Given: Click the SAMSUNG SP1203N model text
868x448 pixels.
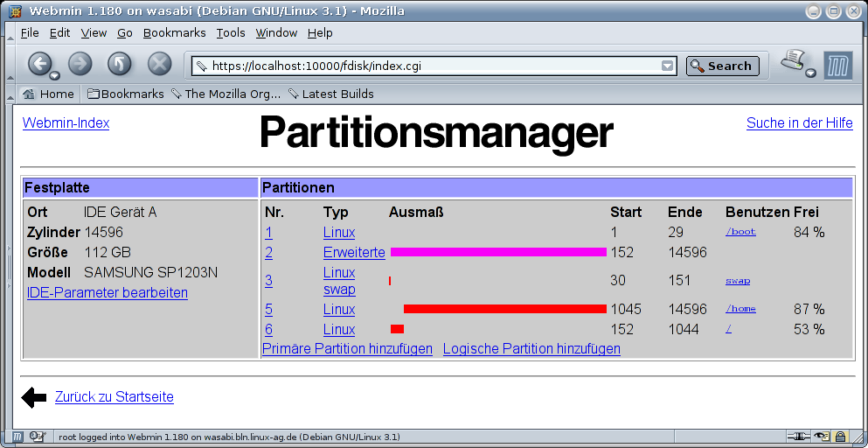Looking at the screenshot, I should 150,273.
